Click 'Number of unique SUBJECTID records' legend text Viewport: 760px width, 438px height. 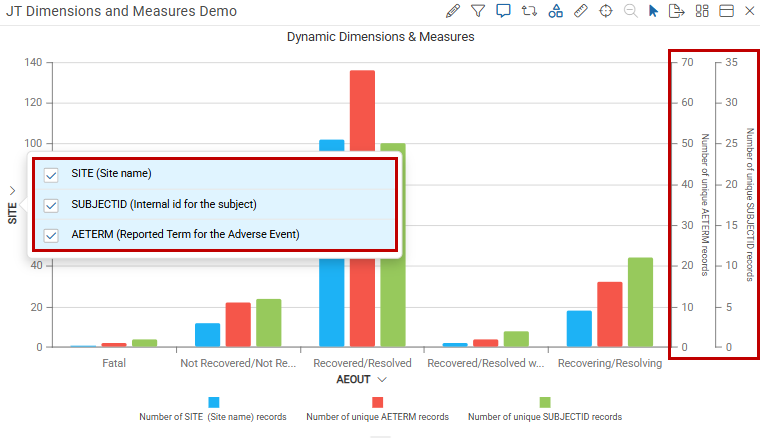click(x=545, y=417)
